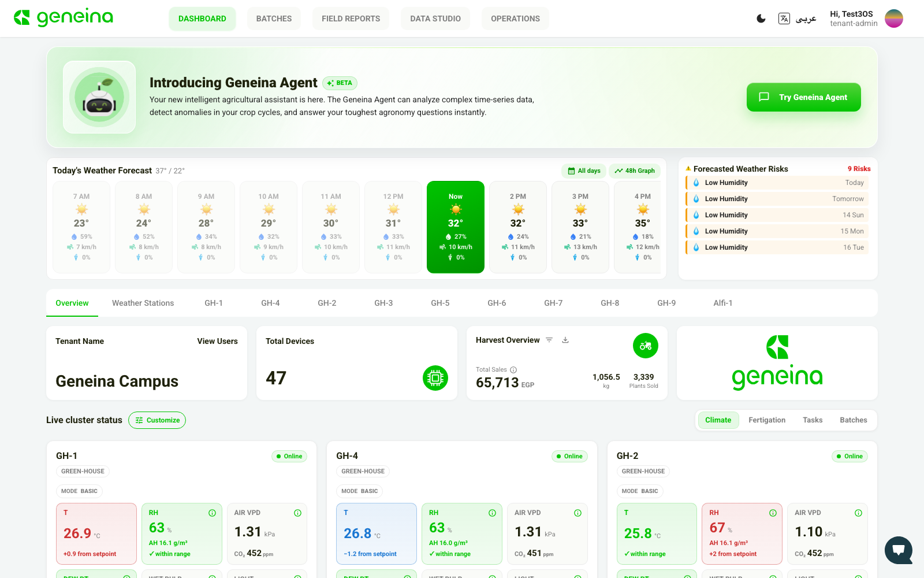Show All days forecast
Screen dimensions: 924x578
coord(584,171)
